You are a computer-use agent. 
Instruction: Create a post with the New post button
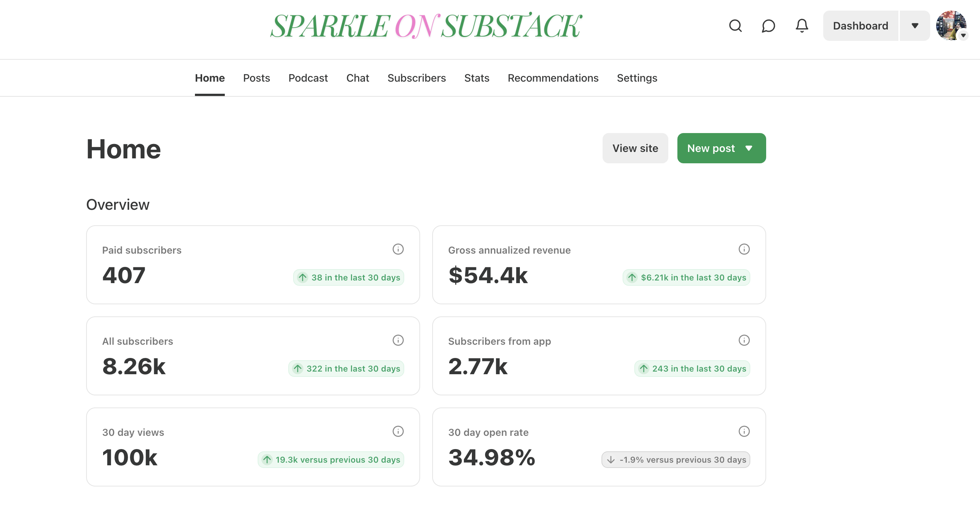(x=711, y=148)
